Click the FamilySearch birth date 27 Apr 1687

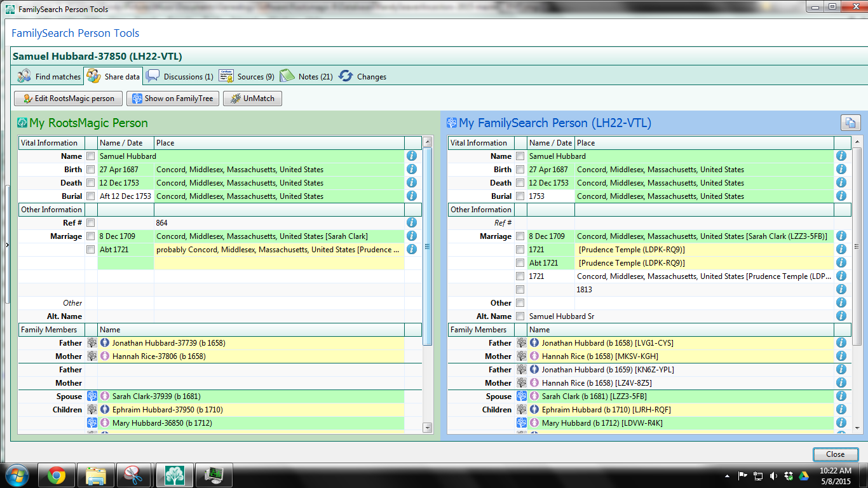click(548, 170)
